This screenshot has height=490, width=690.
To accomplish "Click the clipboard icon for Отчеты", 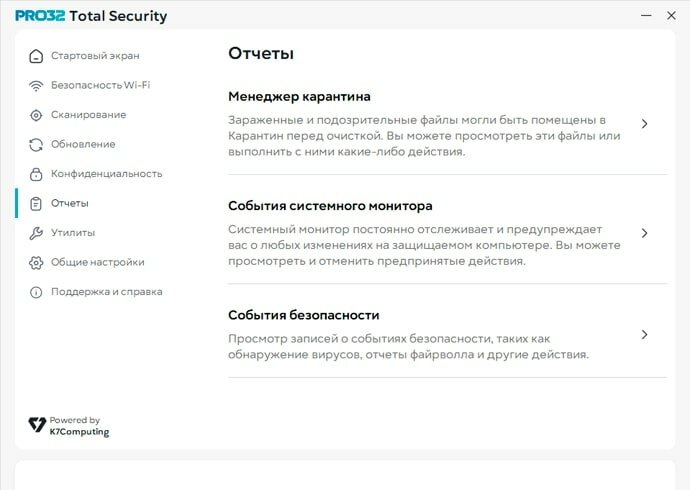I will [36, 204].
